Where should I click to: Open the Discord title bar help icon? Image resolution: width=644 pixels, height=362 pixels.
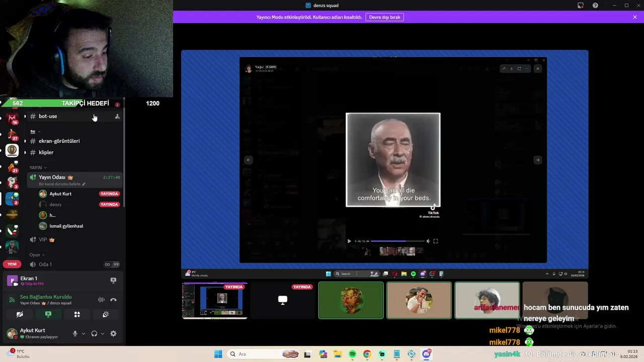(595, 6)
